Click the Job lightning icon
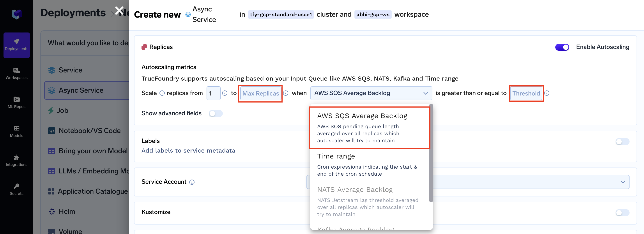This screenshot has height=234, width=644. 51,110
